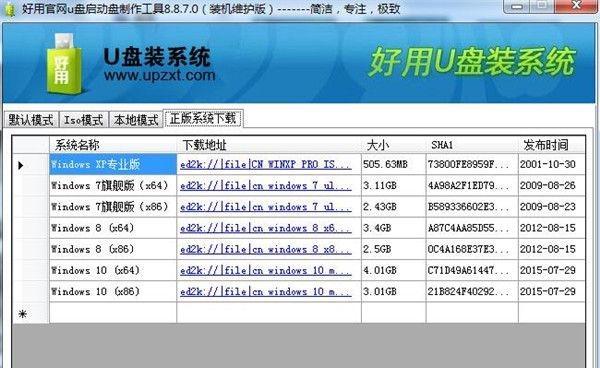Open the Iso模式 tab
This screenshot has height=368, width=600.
coord(83,120)
